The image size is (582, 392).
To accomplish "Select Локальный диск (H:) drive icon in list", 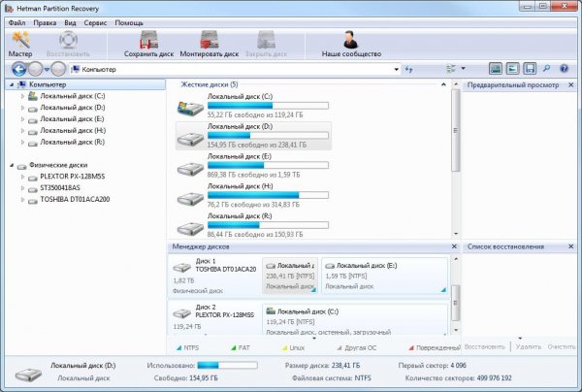I will (190, 198).
